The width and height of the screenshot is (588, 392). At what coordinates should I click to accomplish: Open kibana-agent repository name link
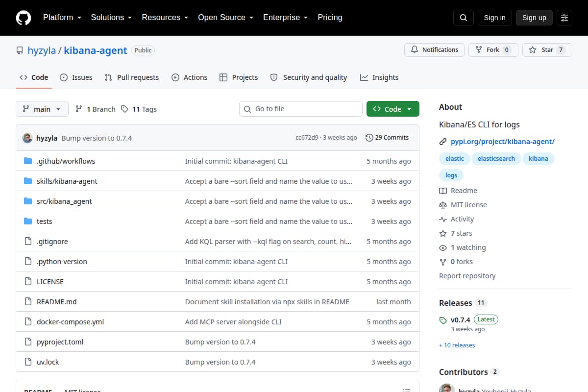click(x=96, y=50)
